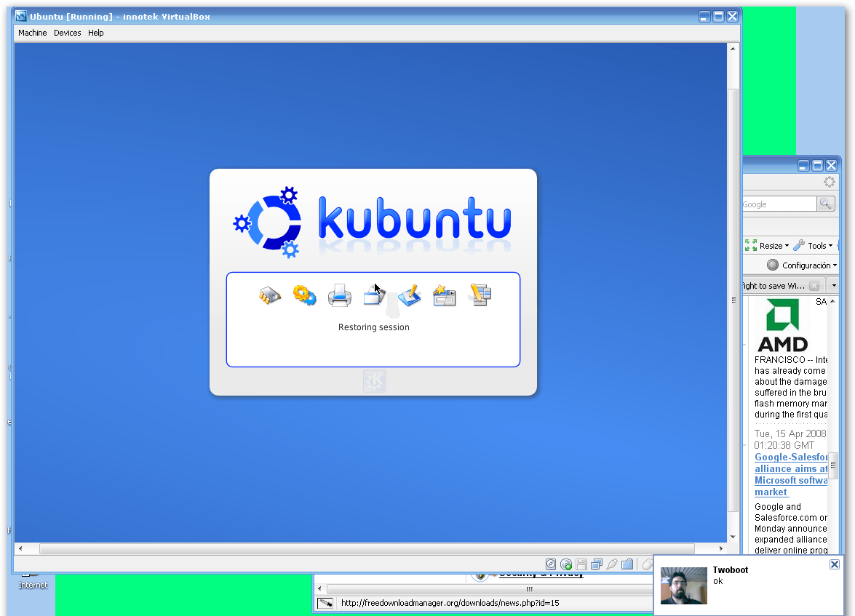Open the Resize dropdown
The height and width of the screenshot is (616, 855).
(x=767, y=246)
